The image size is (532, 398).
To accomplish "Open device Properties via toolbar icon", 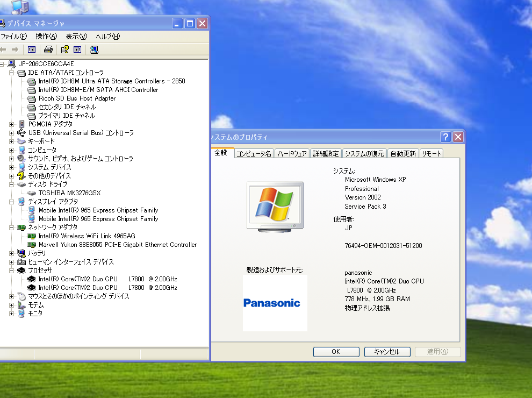I will click(x=64, y=49).
